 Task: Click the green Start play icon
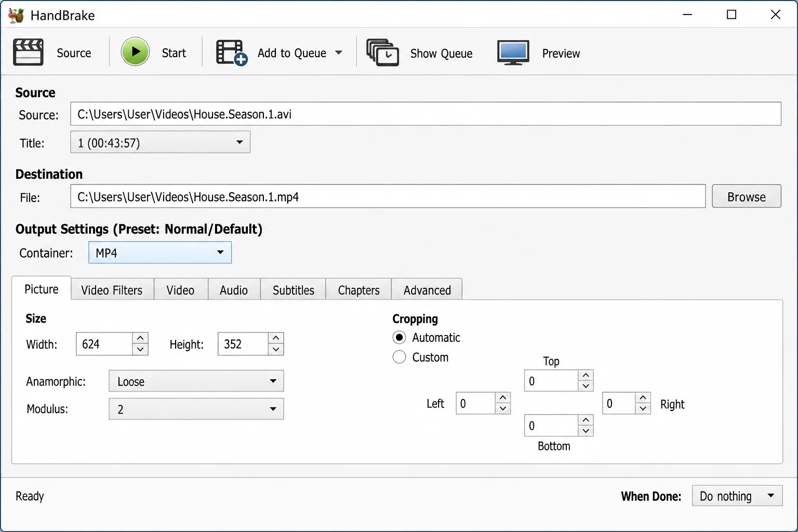coord(135,52)
